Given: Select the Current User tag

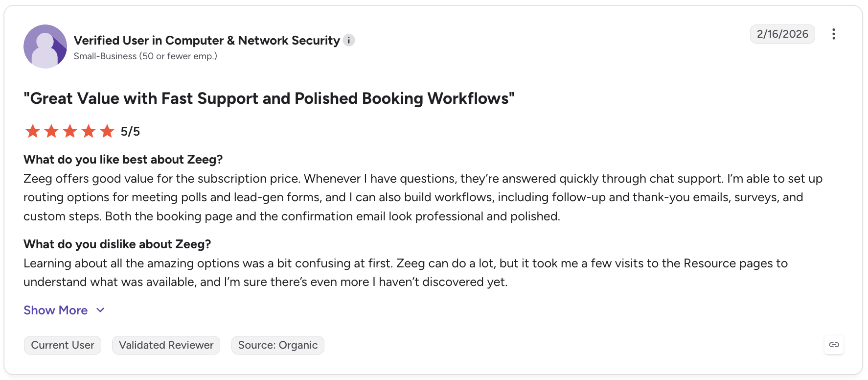Looking at the screenshot, I should coord(63,345).
